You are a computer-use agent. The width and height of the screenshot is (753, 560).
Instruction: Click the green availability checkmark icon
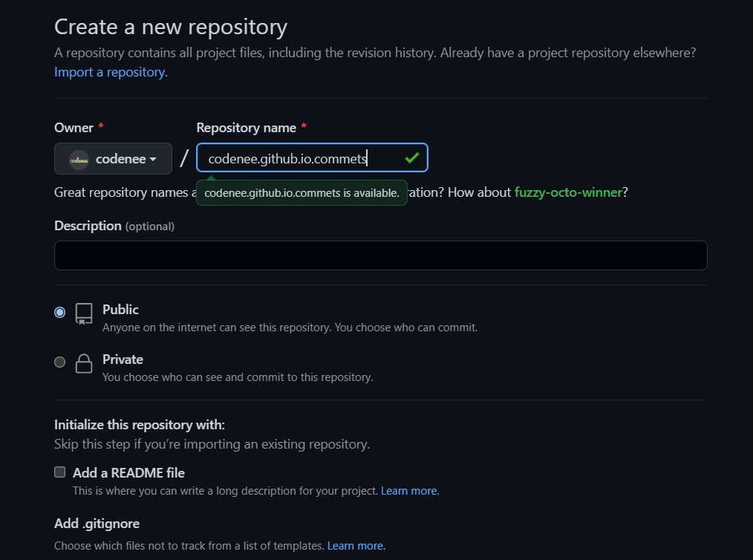point(412,157)
